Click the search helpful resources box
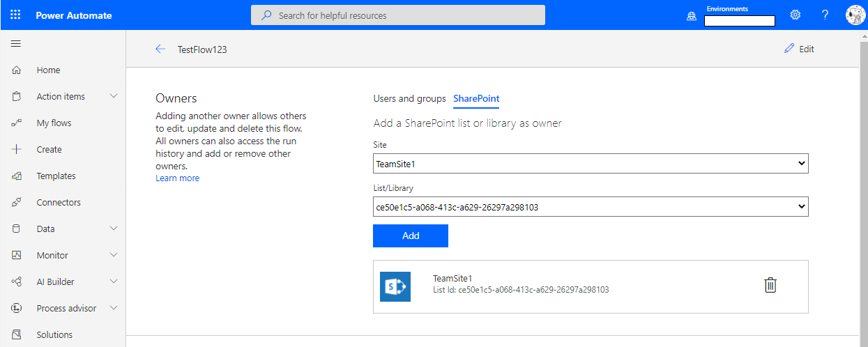The image size is (868, 347). coord(398,15)
